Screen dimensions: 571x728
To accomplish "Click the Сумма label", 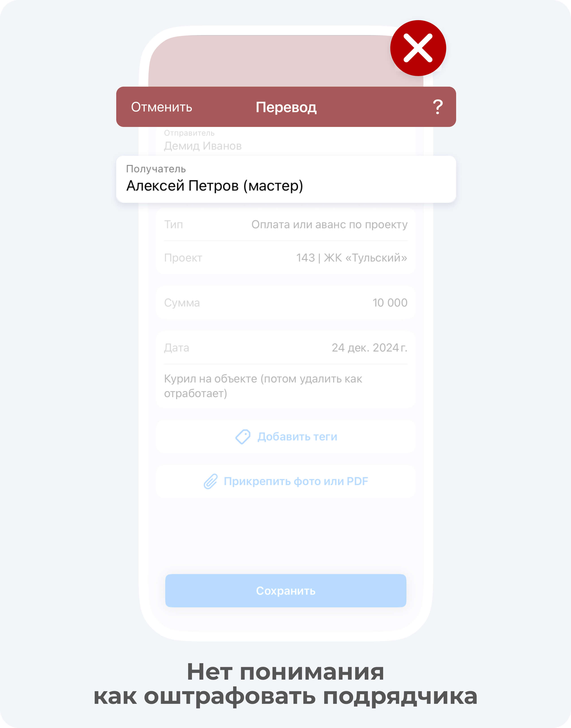I will click(182, 302).
